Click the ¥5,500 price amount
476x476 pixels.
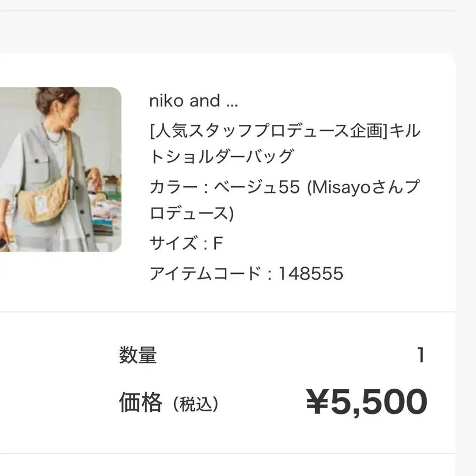(x=366, y=402)
